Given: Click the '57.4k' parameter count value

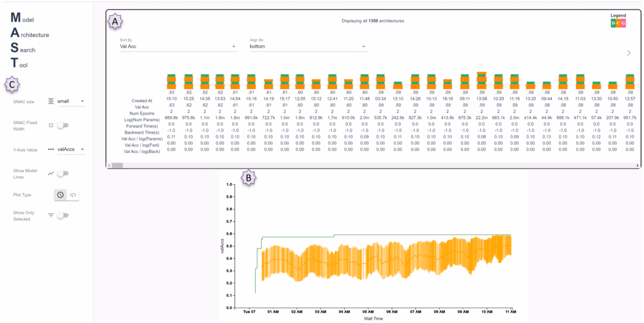Looking at the screenshot, I should click(597, 118).
